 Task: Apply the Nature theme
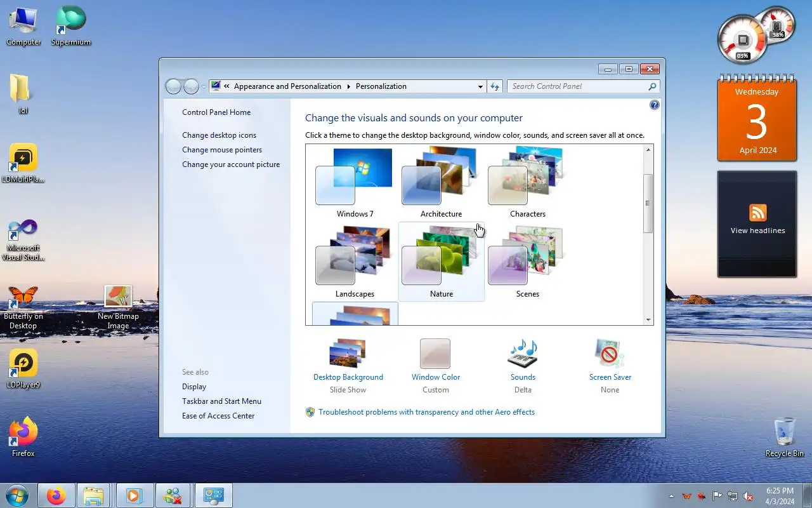pyautogui.click(x=441, y=262)
